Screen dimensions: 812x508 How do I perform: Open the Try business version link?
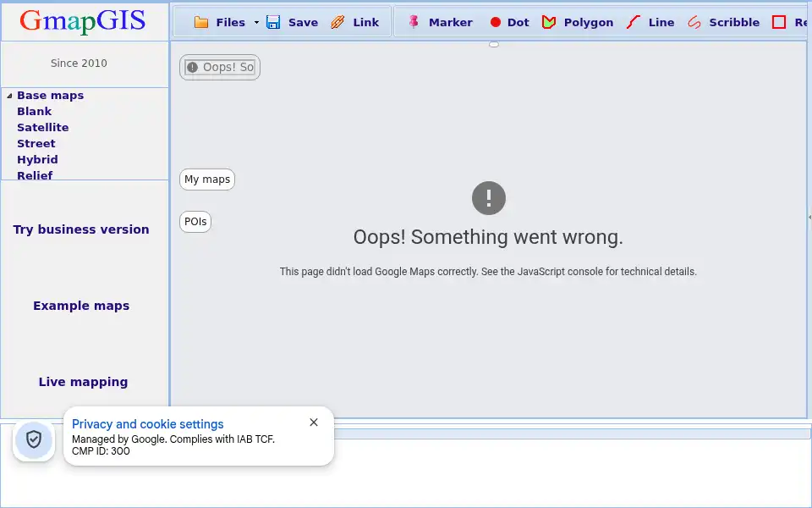tap(81, 229)
